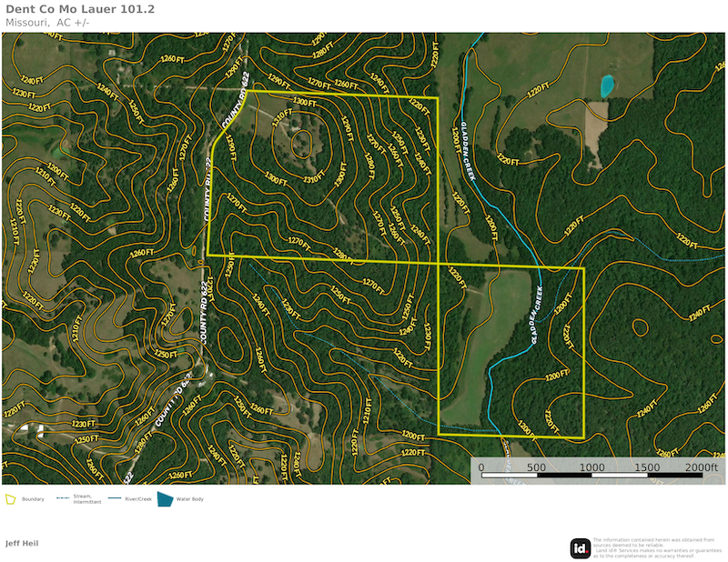This screenshot has width=728, height=562.
Task: Click the River/Creek legend line symbol
Action: 115,498
